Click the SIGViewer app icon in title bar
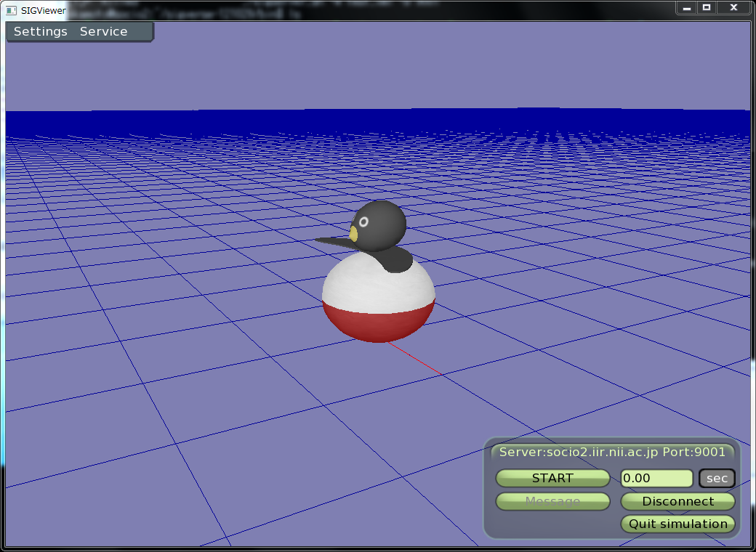The width and height of the screenshot is (756, 552). (x=11, y=10)
